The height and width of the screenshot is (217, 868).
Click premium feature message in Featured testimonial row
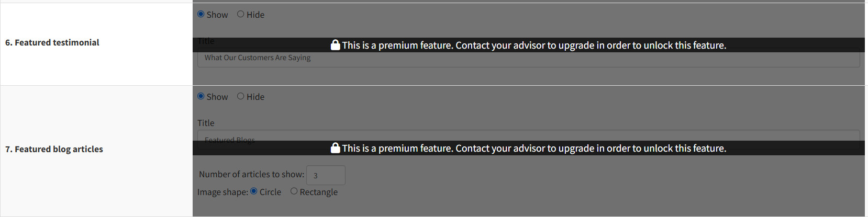coord(534,45)
